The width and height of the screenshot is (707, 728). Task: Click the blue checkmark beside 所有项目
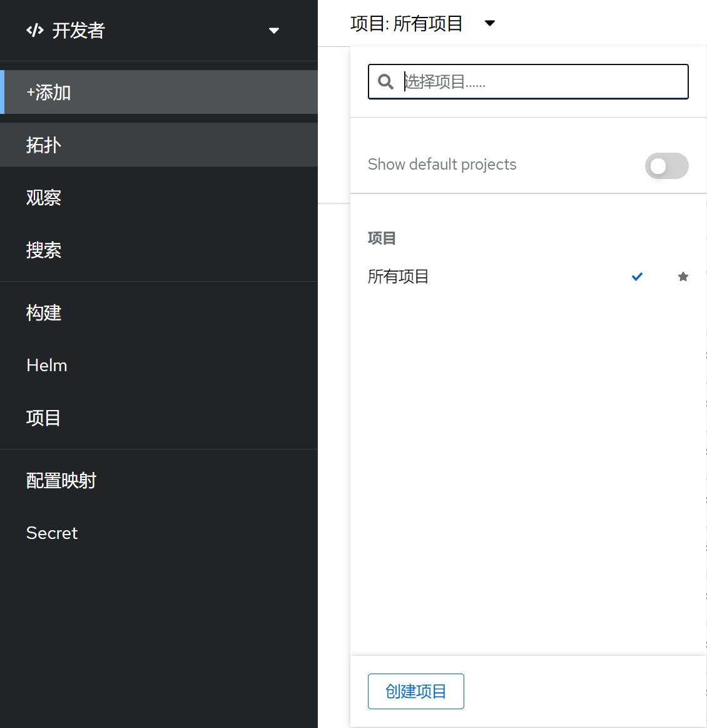(637, 276)
